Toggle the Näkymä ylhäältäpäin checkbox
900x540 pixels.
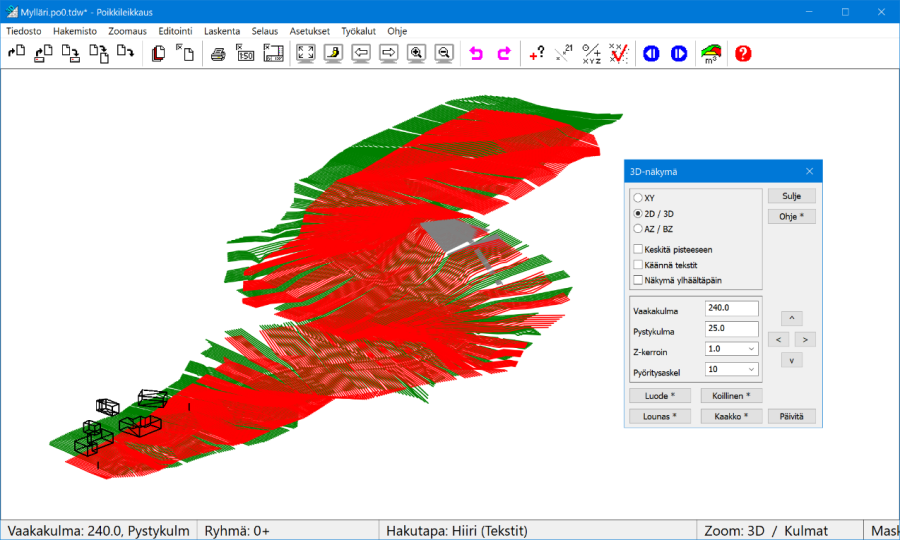click(x=638, y=280)
